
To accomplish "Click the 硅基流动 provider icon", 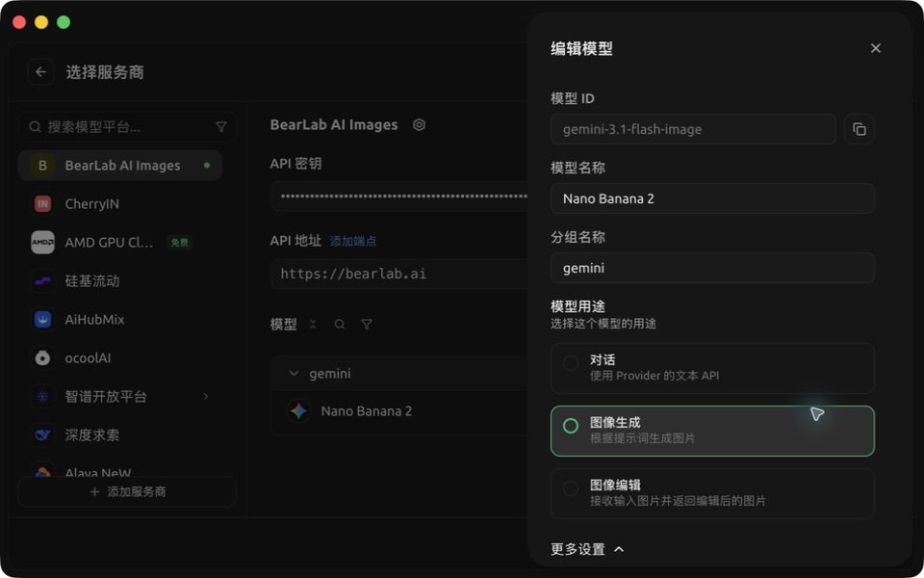I will [x=42, y=281].
